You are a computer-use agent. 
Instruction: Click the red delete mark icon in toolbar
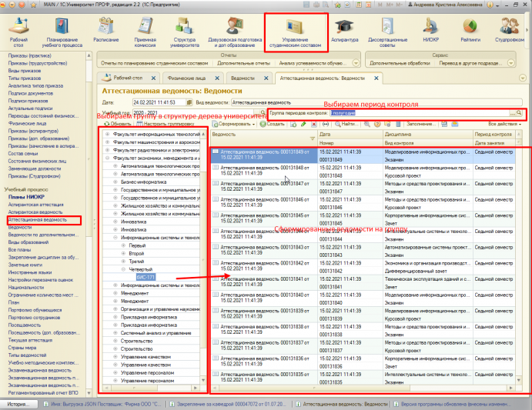[x=314, y=124]
